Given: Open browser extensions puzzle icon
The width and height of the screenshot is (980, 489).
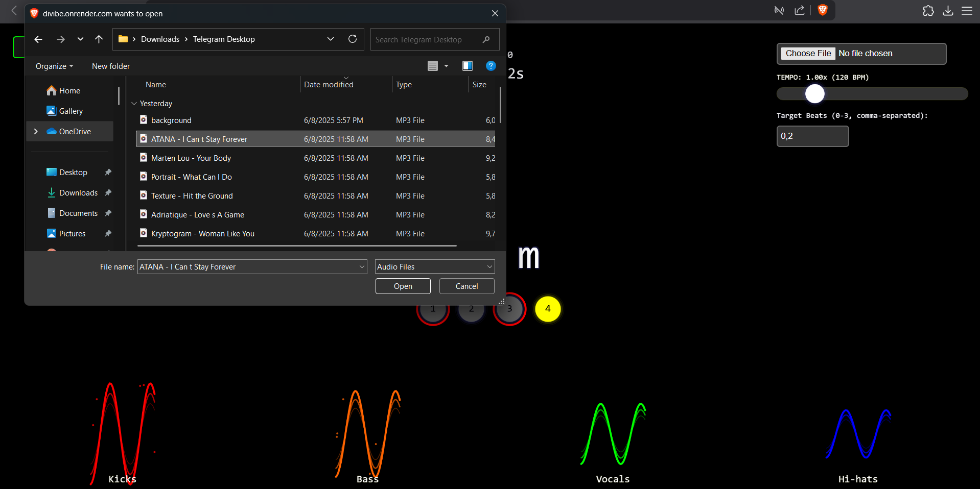Looking at the screenshot, I should (x=928, y=11).
